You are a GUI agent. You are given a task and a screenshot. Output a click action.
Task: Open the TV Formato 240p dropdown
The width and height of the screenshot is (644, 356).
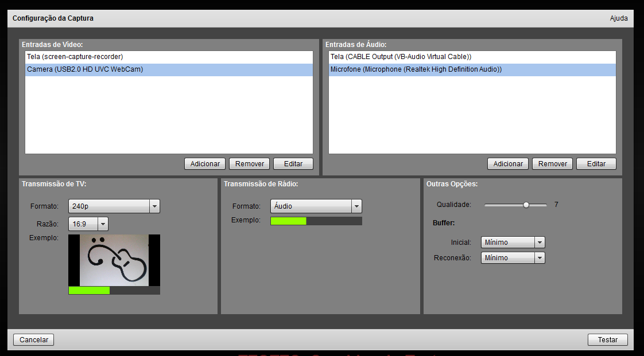click(114, 206)
